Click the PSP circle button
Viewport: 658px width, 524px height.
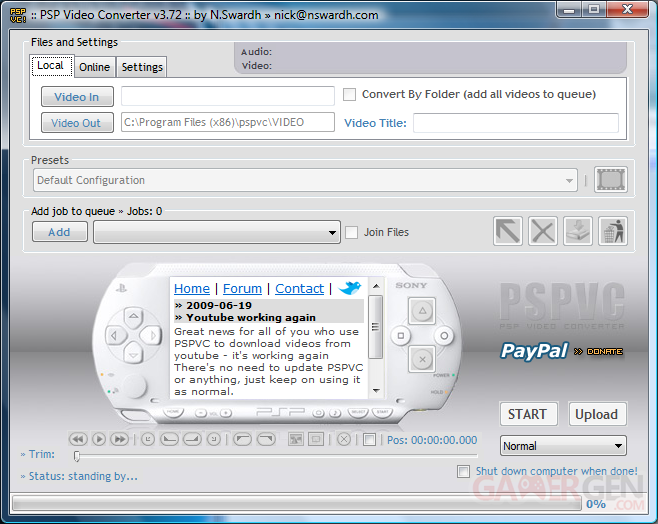coord(444,336)
